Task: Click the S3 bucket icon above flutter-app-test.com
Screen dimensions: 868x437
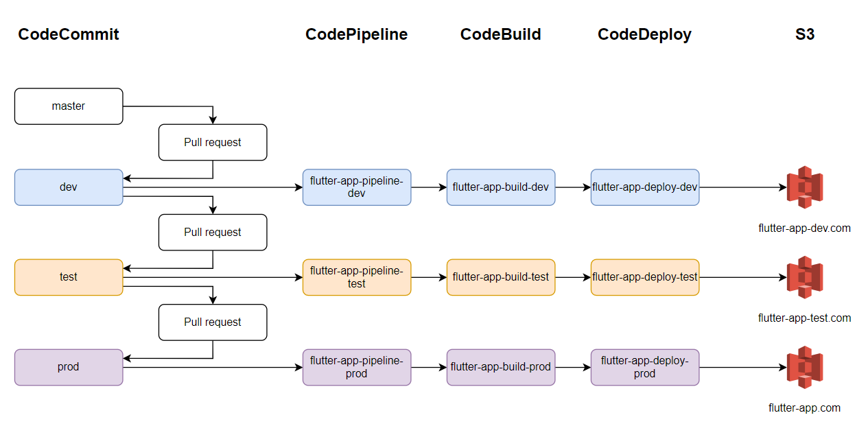Action: 805,277
